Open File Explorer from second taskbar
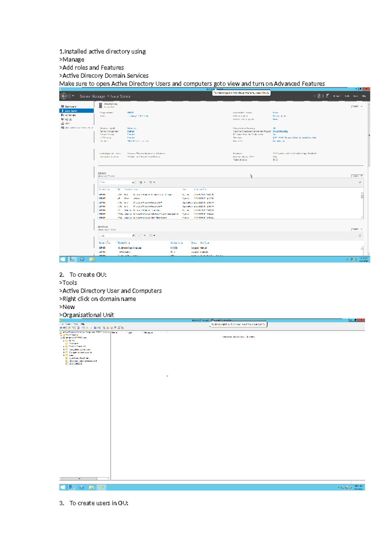392x554 pixels. tap(91, 487)
